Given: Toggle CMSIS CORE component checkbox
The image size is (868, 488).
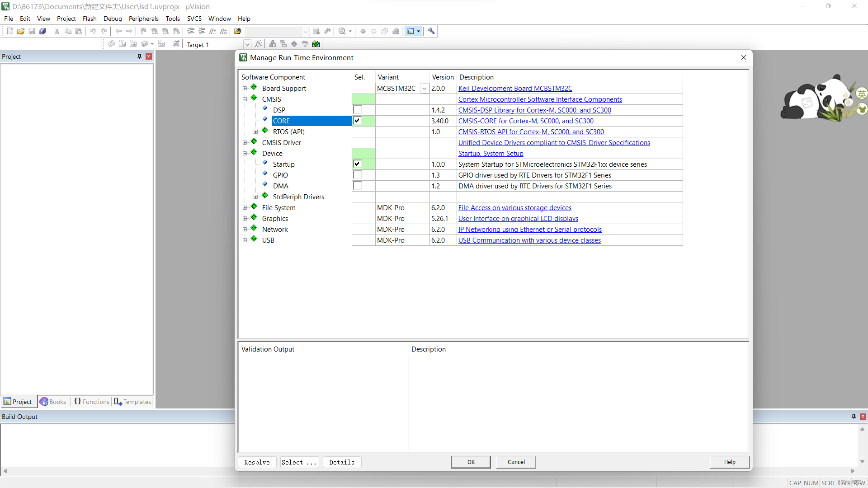Looking at the screenshot, I should [357, 121].
